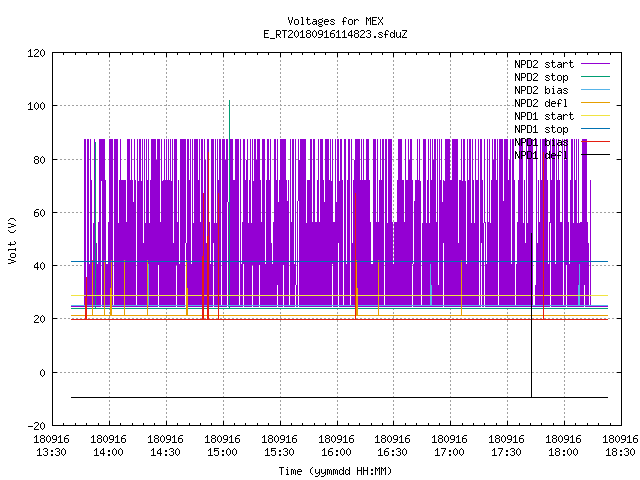Viewport: 640px width, 480px height.
Task: Click the x-axis tick label 16:00
Action: point(336,452)
